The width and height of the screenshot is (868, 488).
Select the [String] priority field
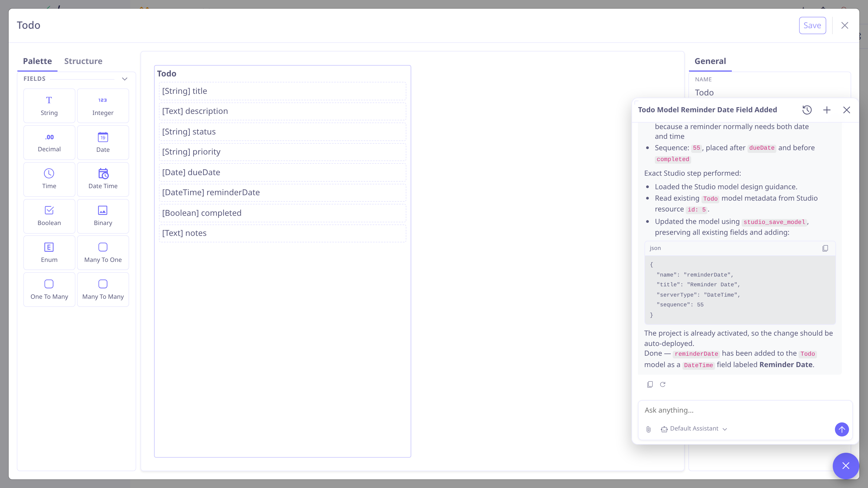(x=282, y=152)
